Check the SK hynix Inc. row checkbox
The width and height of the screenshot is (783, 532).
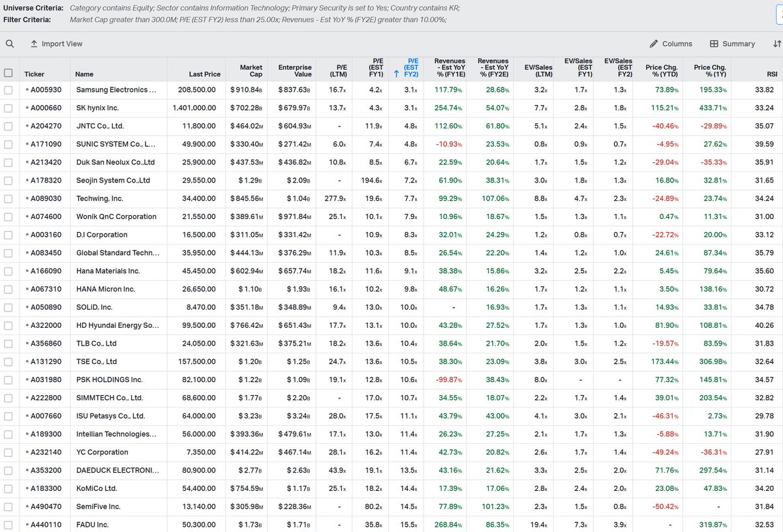[8, 108]
